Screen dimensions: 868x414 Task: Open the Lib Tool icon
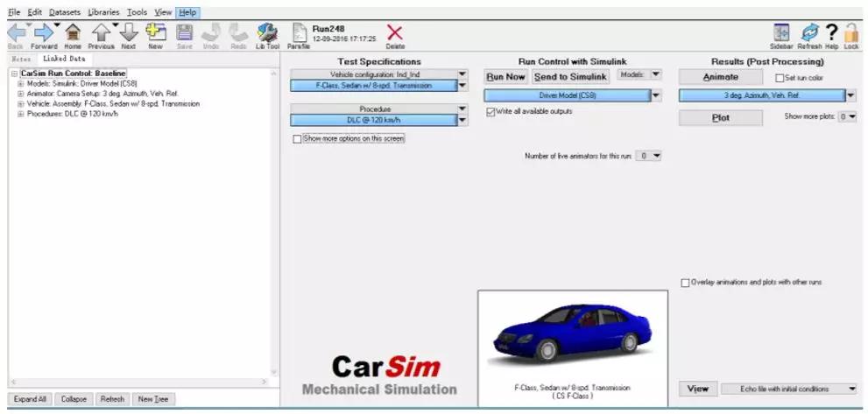tap(268, 33)
